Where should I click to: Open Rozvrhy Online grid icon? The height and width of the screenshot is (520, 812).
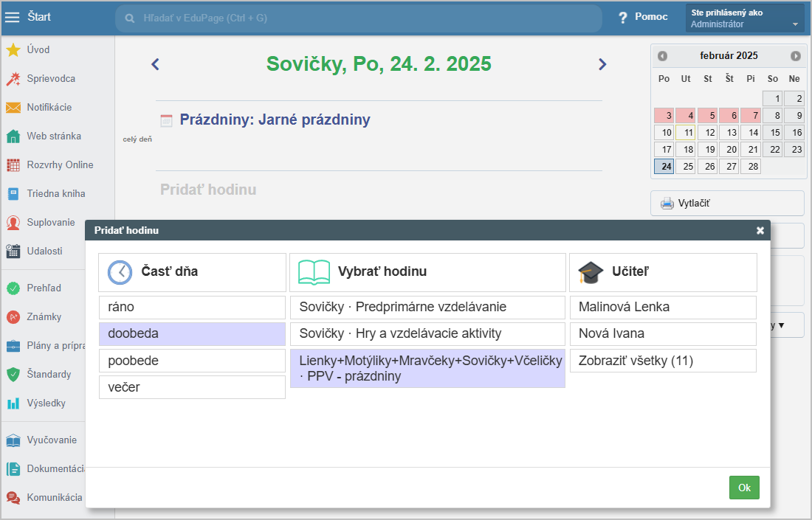click(13, 165)
